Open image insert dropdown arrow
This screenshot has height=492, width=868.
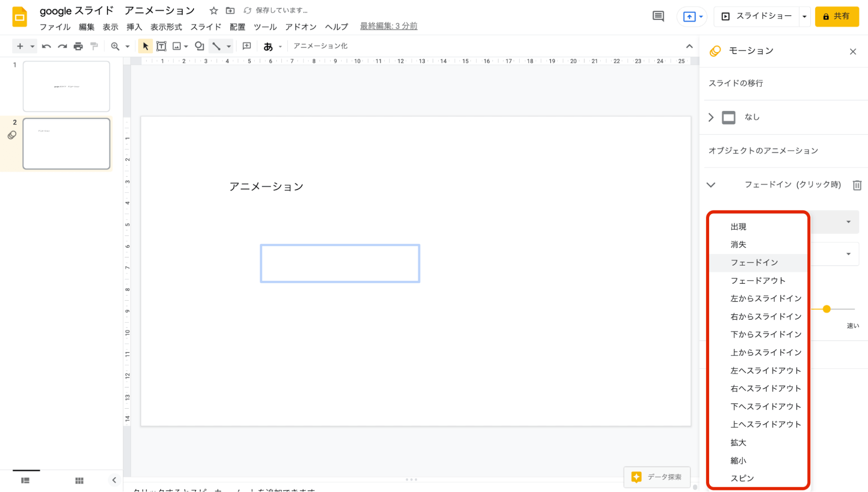click(186, 46)
